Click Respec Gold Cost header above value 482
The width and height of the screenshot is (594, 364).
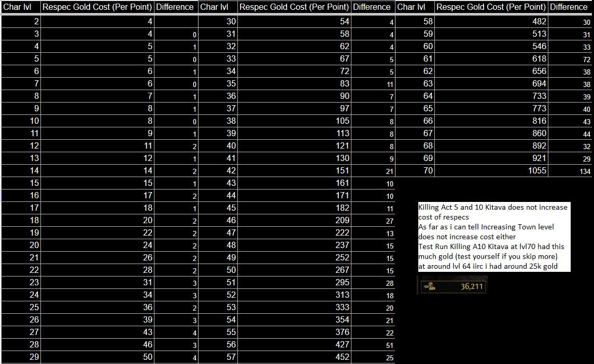coord(491,7)
